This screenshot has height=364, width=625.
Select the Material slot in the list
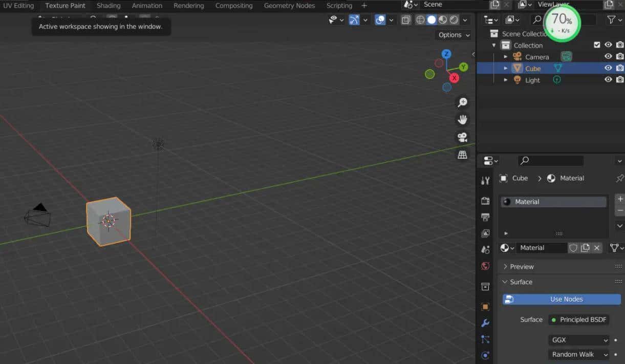pyautogui.click(x=553, y=201)
